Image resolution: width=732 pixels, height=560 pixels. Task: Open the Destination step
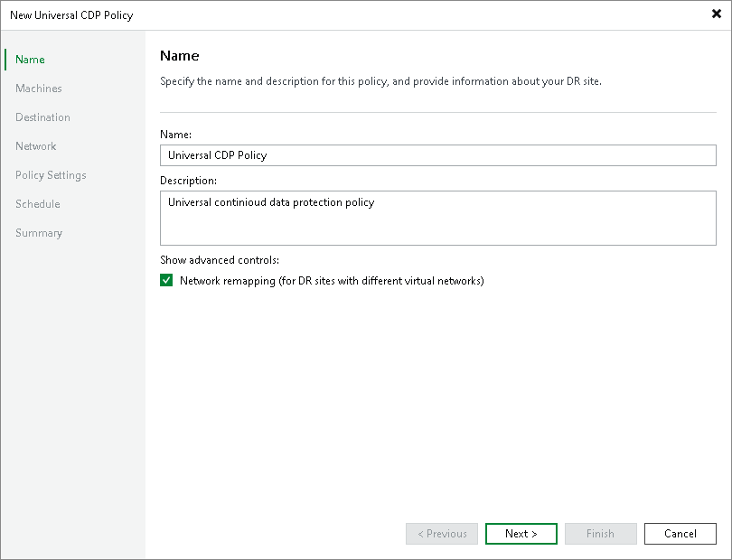(42, 117)
